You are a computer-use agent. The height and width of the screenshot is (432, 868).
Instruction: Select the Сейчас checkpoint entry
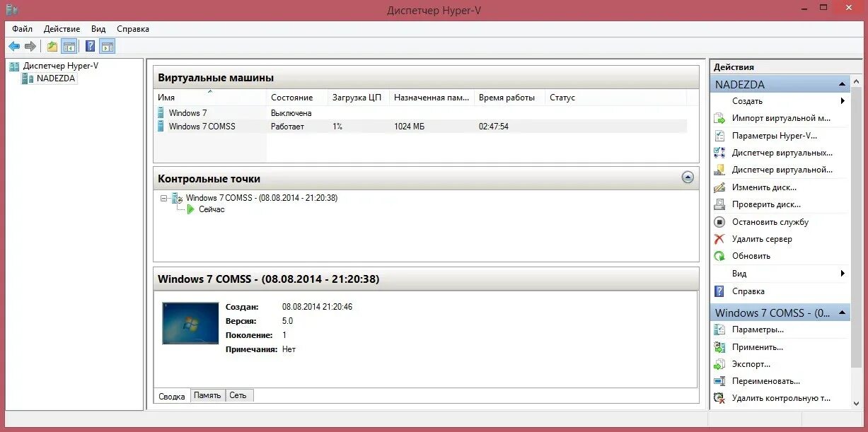coord(212,209)
